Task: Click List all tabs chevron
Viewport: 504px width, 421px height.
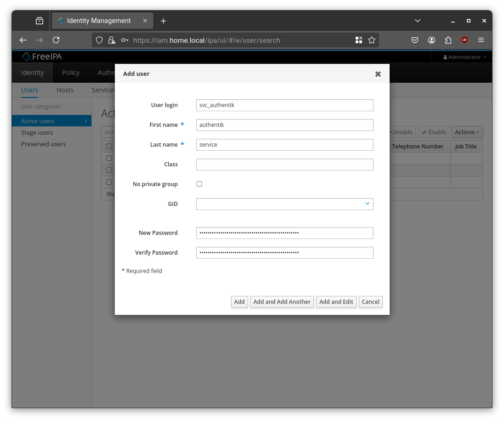Action: pos(417,21)
